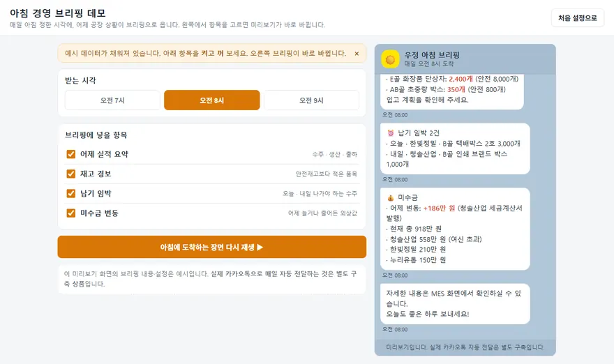Select the 오전 9시 delivery time
Viewport: 614px width, 364px height.
311,100
